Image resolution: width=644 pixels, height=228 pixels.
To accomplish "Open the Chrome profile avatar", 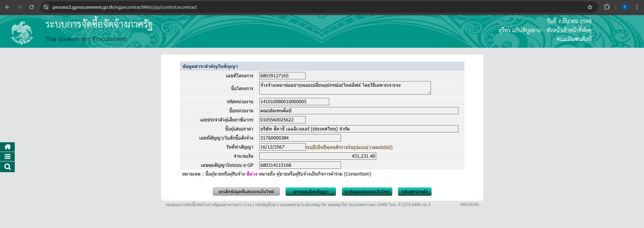I will pyautogui.click(x=625, y=7).
